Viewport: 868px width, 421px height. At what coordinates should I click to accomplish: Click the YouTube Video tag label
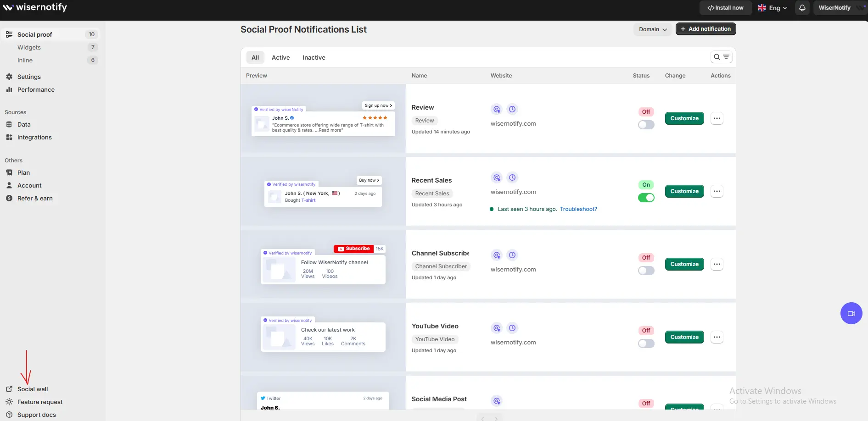[435, 339]
